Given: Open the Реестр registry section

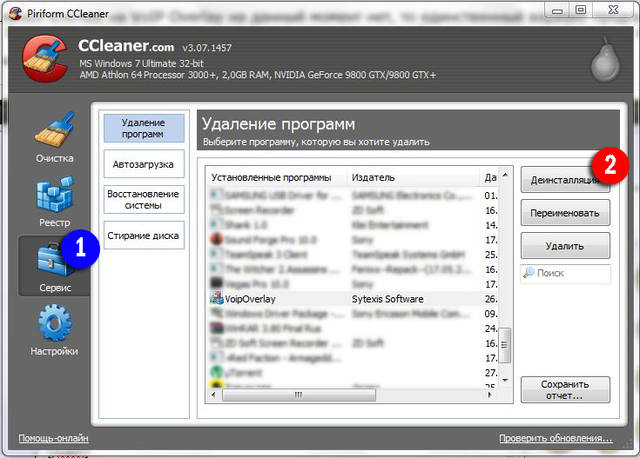Looking at the screenshot, I should [x=54, y=202].
